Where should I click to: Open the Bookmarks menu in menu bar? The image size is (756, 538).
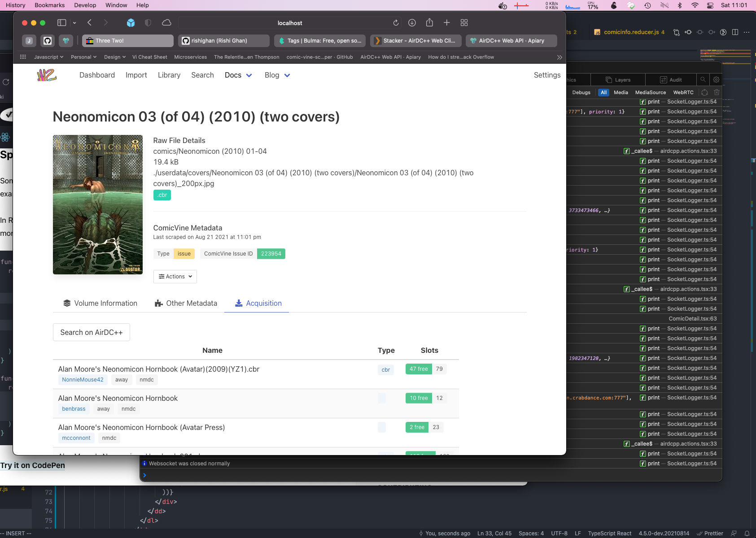[49, 5]
